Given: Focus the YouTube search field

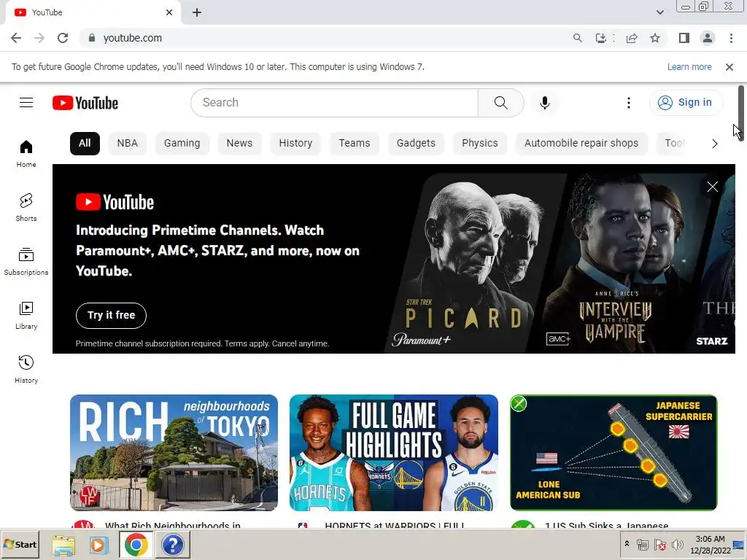Looking at the screenshot, I should pos(334,103).
